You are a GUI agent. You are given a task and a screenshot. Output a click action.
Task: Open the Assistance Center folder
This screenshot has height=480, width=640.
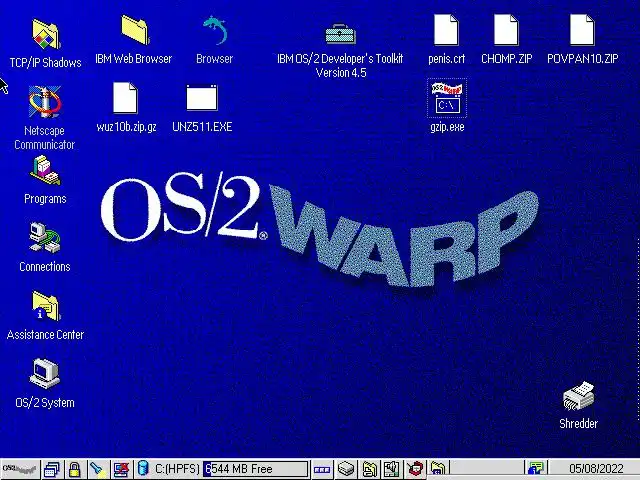click(x=46, y=306)
